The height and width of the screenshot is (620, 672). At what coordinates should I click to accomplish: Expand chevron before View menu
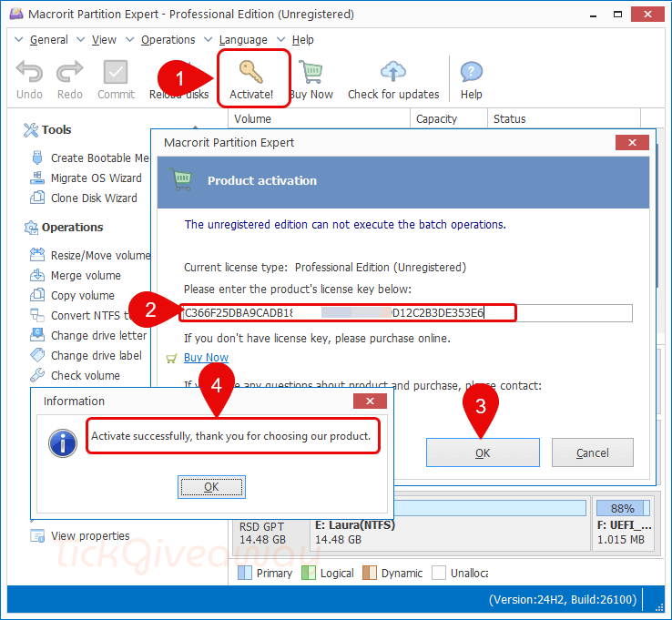(80, 39)
